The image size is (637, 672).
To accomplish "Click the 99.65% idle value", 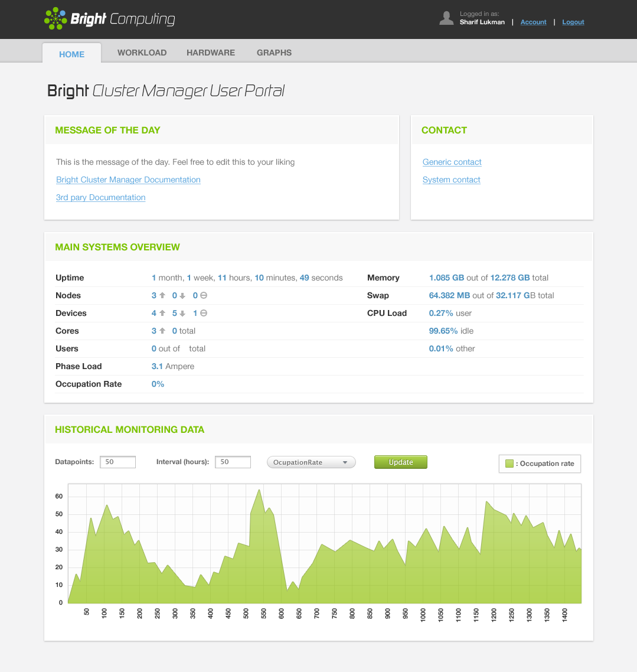I will point(451,331).
